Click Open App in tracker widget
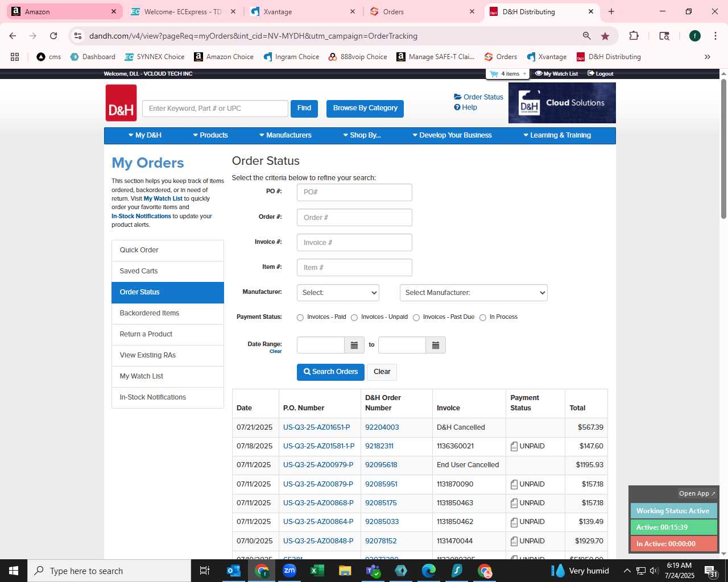This screenshot has width=728, height=582. pyautogui.click(x=697, y=493)
